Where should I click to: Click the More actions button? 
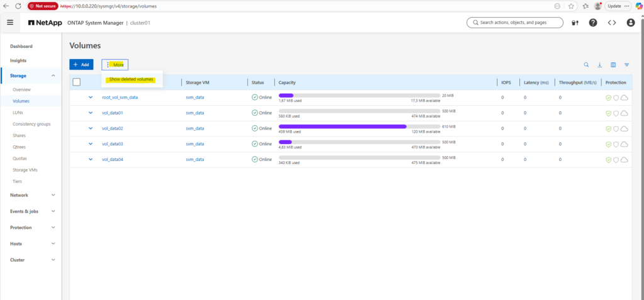tap(115, 65)
